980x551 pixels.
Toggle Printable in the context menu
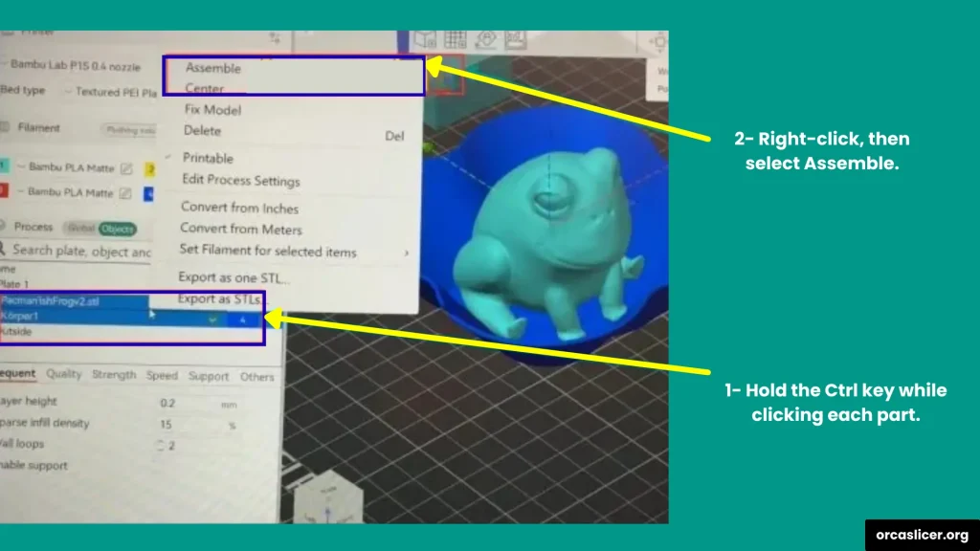point(208,158)
